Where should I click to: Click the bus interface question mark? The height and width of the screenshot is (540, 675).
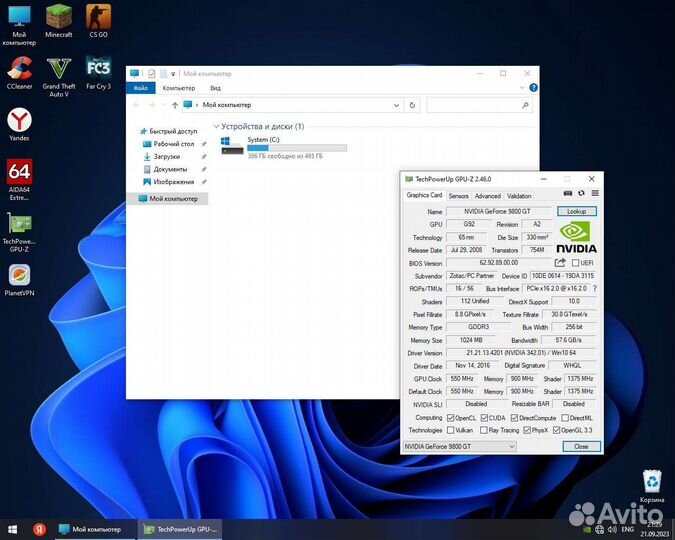pyautogui.click(x=595, y=288)
